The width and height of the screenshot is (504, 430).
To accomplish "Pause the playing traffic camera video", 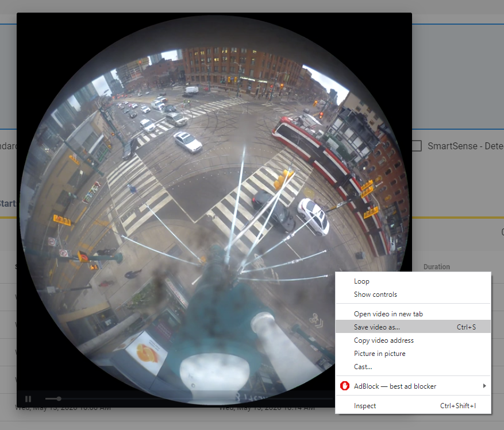I will (x=28, y=398).
